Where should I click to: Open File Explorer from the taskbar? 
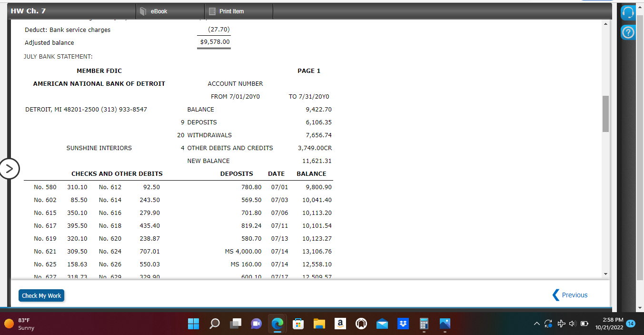(x=319, y=324)
